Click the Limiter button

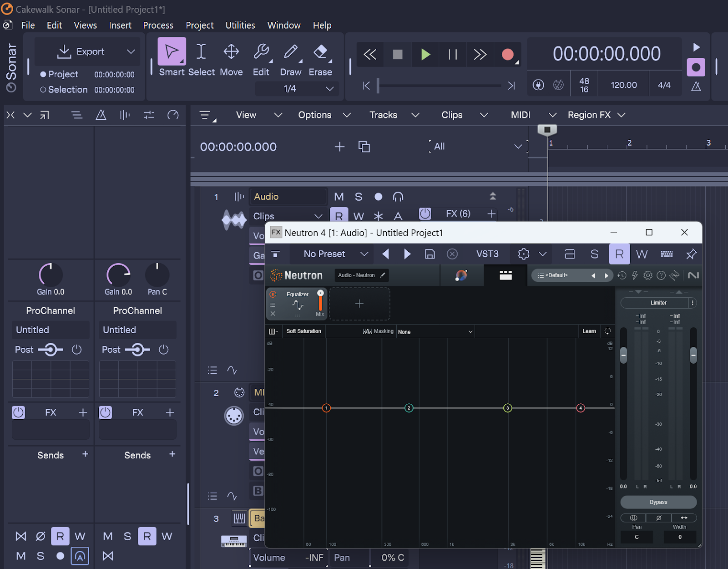click(658, 303)
